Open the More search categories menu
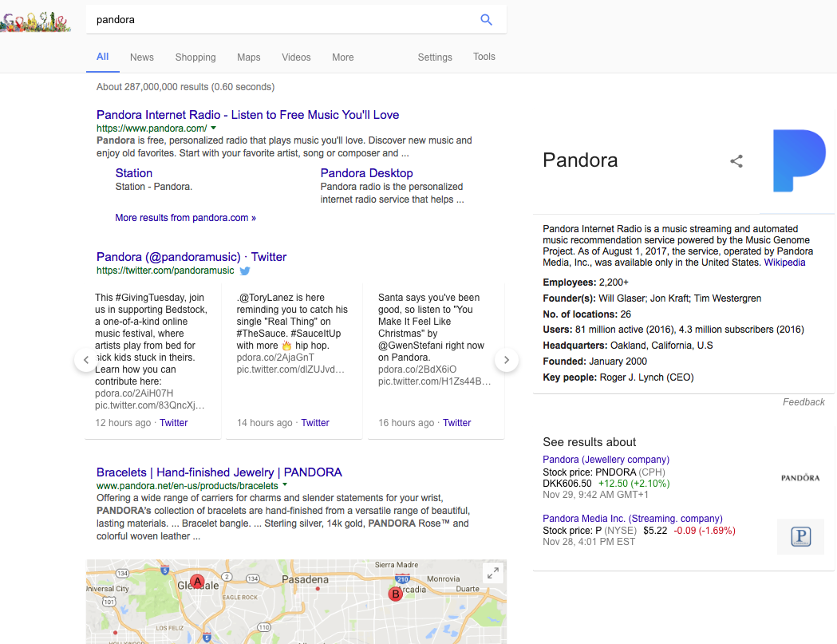 point(342,57)
